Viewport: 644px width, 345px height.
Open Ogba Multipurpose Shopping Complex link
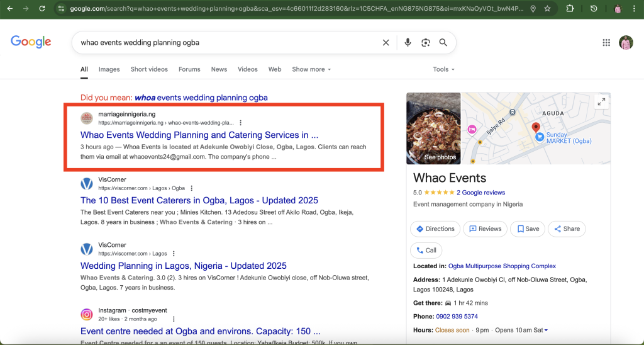[502, 266]
